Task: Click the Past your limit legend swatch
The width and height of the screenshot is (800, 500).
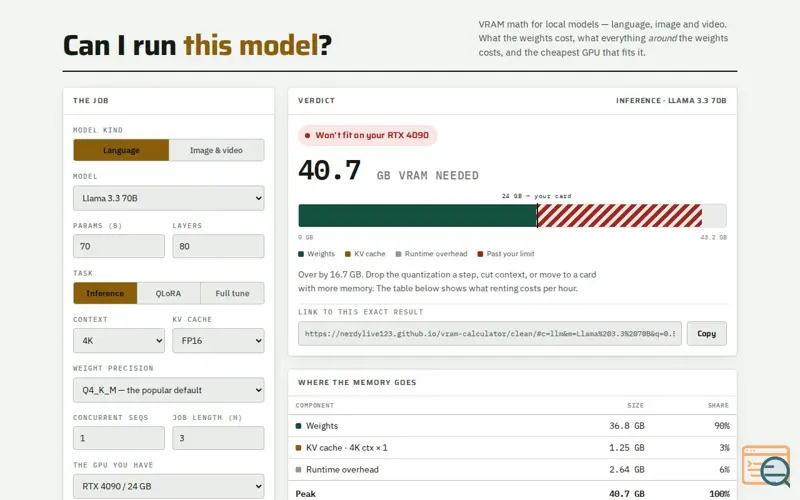Action: [480, 254]
